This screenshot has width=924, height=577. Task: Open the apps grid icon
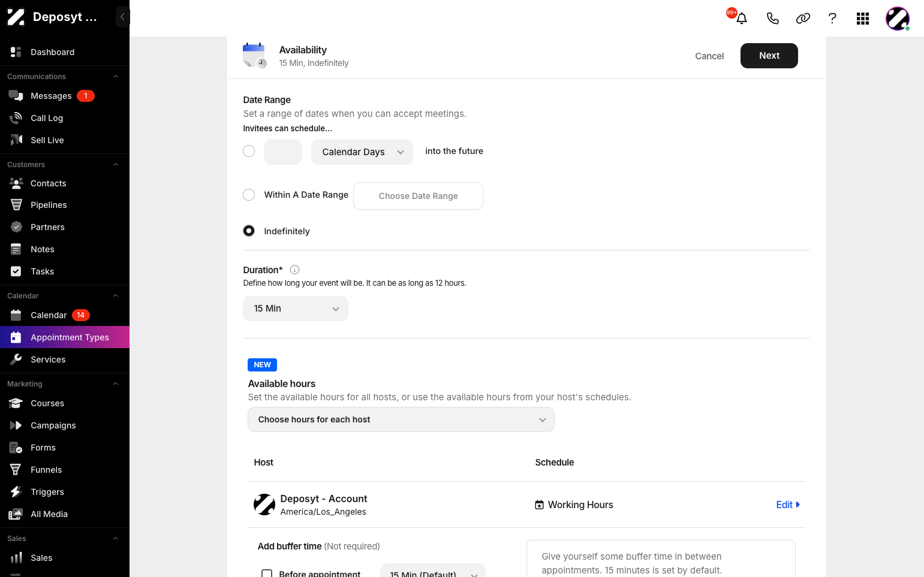[863, 19]
